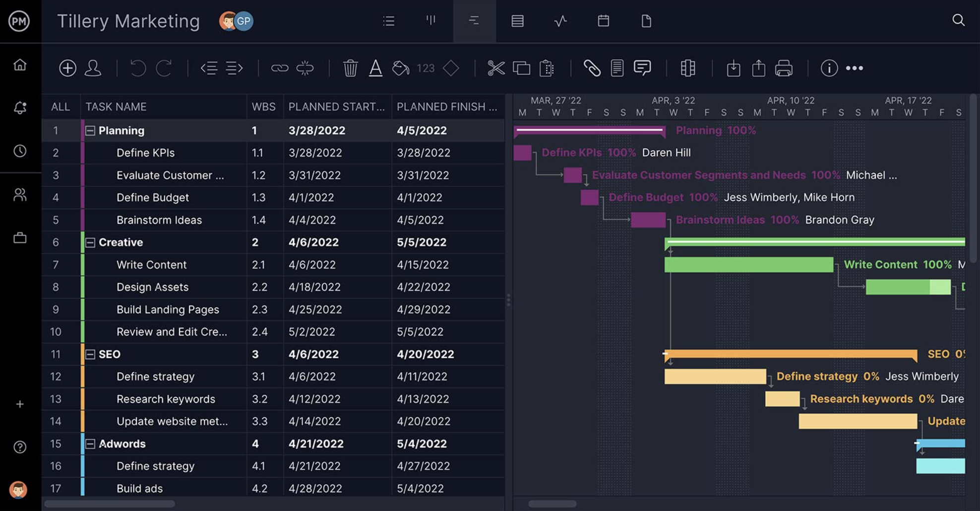Image resolution: width=980 pixels, height=511 pixels.
Task: Click the add task plus icon
Action: tap(67, 68)
